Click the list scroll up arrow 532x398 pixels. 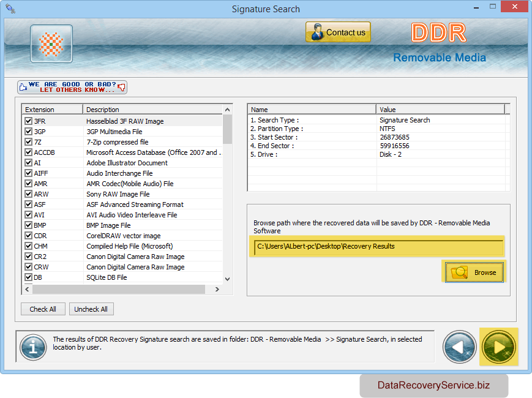(x=227, y=110)
